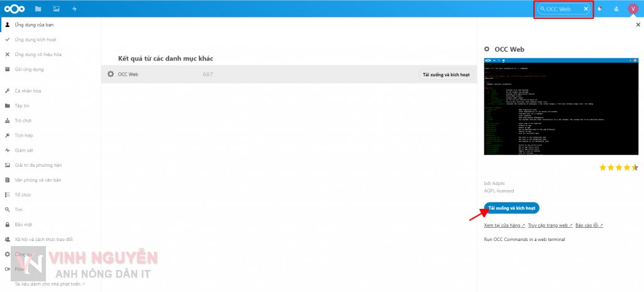Select Ứng dụng kích hoạt category

pyautogui.click(x=36, y=40)
